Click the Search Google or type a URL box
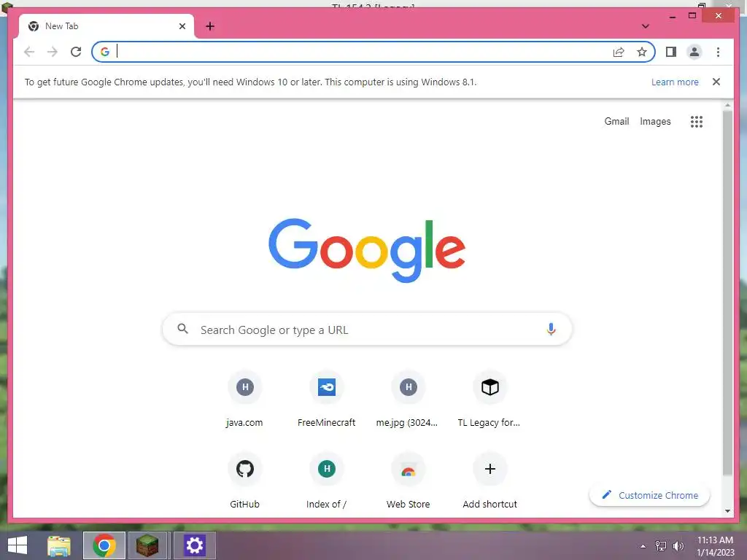747x560 pixels. [367, 329]
